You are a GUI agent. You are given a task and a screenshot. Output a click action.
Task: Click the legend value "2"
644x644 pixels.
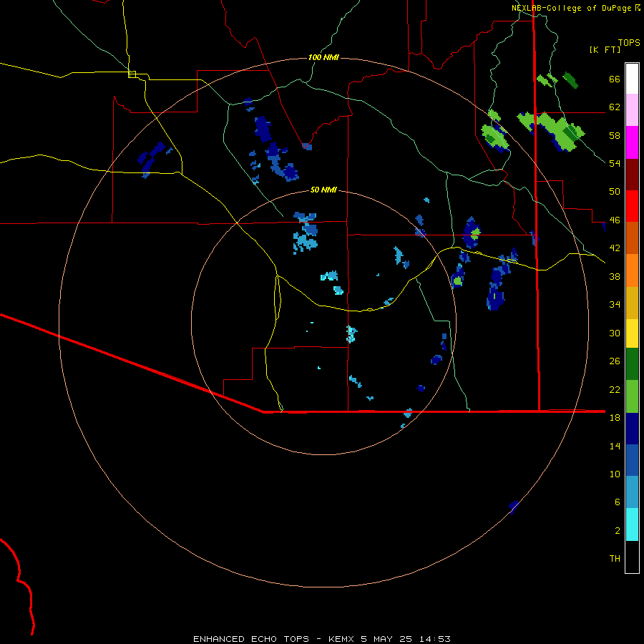(618, 531)
